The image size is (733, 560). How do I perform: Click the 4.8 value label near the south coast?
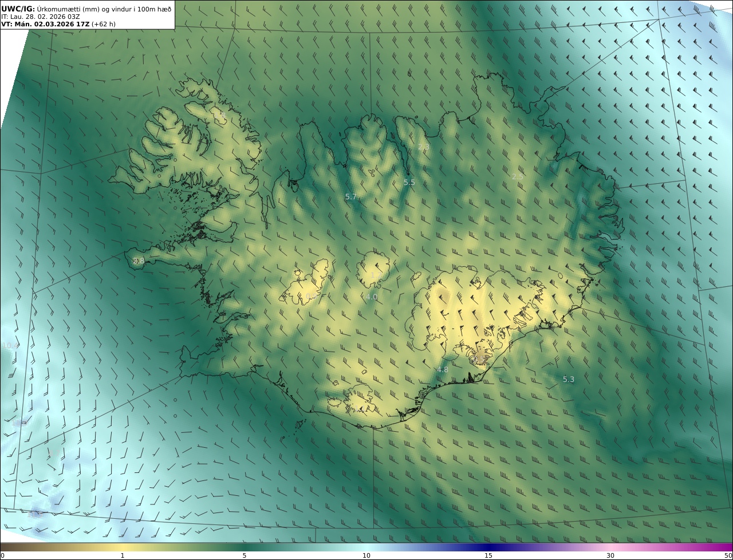pyautogui.click(x=443, y=369)
